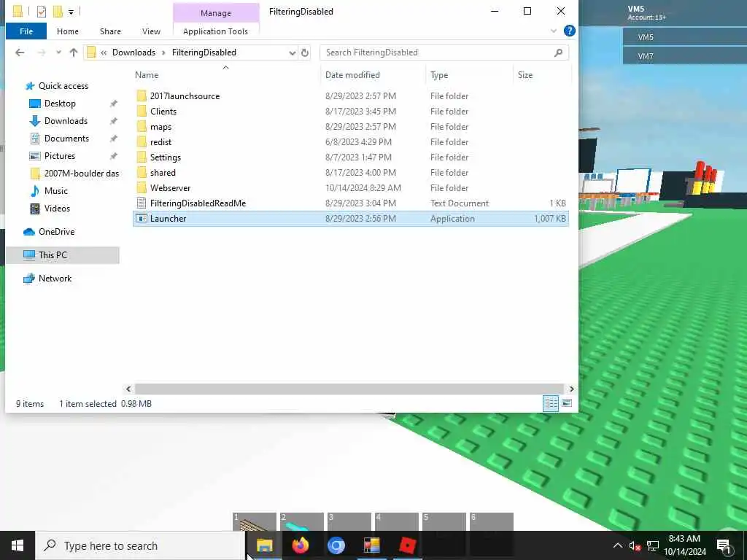The image size is (747, 560).
Task: Open Videos in the navigation pane
Action: 57,208
